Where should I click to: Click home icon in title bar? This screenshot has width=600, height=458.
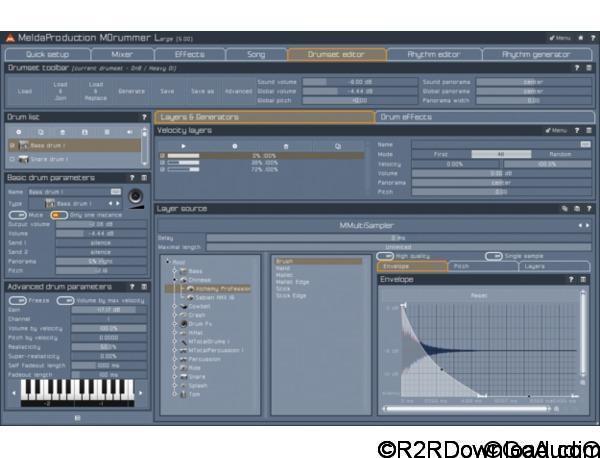click(580, 38)
